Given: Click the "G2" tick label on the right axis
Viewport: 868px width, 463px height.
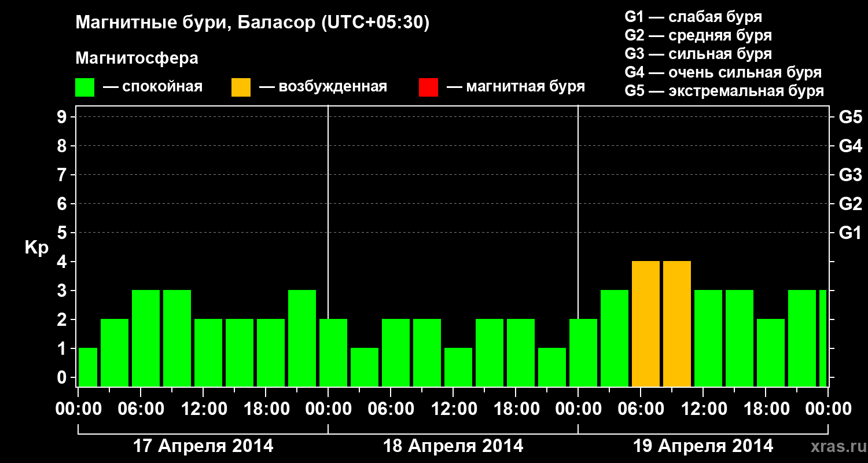Looking at the screenshot, I should coord(850,204).
